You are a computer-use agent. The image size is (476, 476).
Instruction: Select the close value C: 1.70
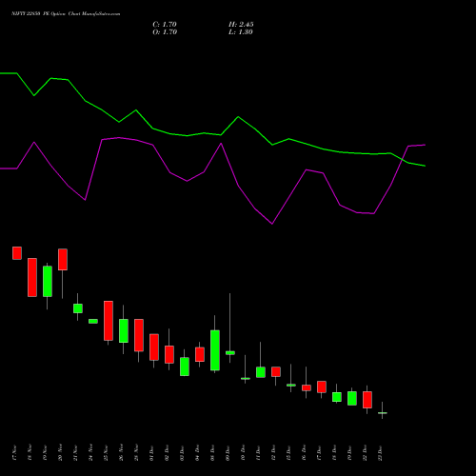pos(165,25)
